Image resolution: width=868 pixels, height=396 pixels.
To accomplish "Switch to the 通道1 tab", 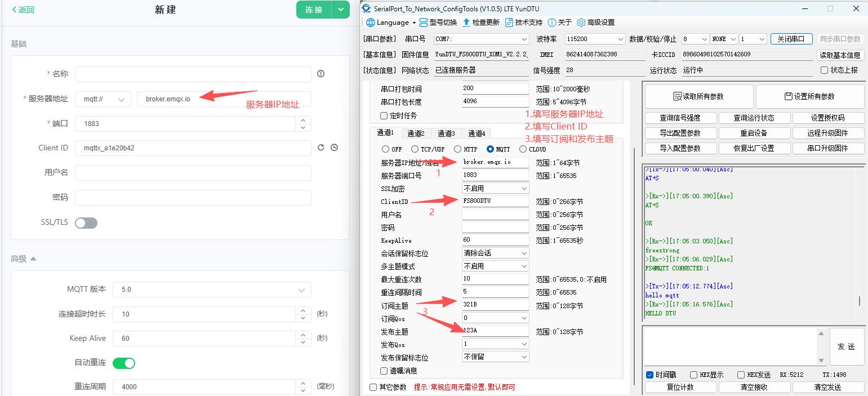I will click(385, 132).
